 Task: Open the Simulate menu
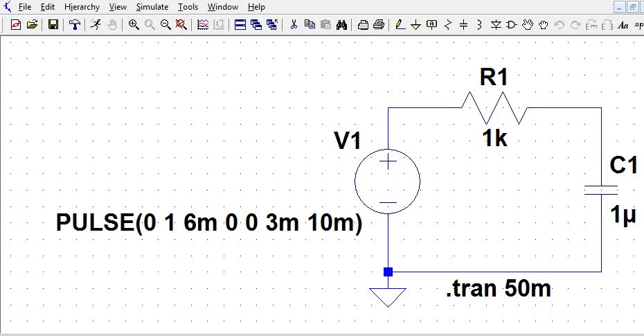click(x=152, y=7)
